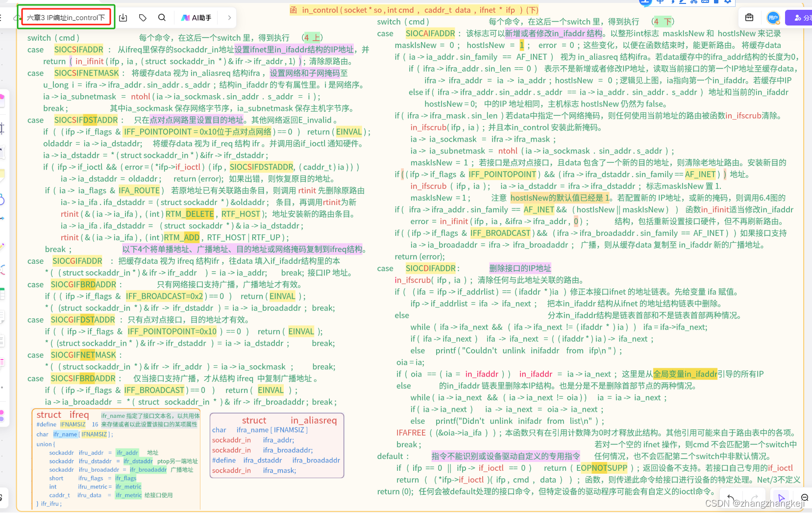
Task: Click the ifr_dstaddr label in ifreq box
Action: 138,461
